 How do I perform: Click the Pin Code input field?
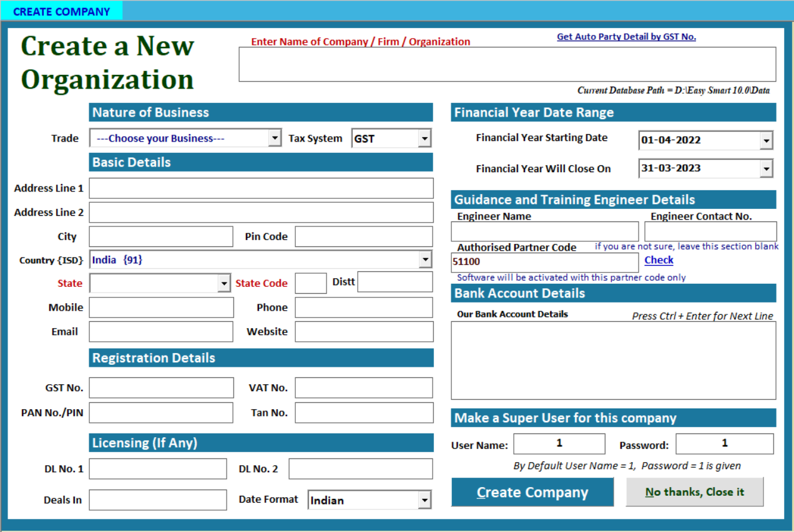[x=363, y=237]
